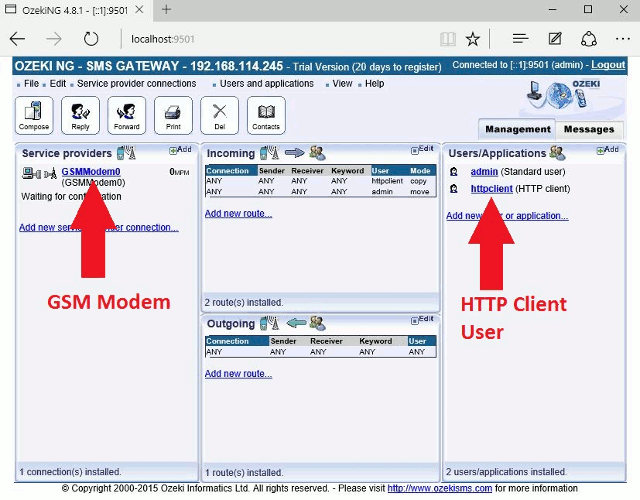Click the share icon in browser toolbar
Screen dimensions: 640x500
point(589,39)
